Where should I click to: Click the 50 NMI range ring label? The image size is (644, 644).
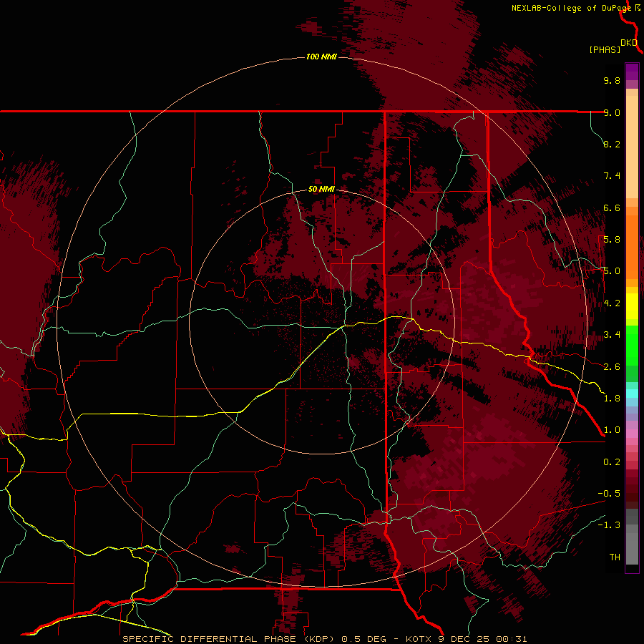pyautogui.click(x=321, y=189)
